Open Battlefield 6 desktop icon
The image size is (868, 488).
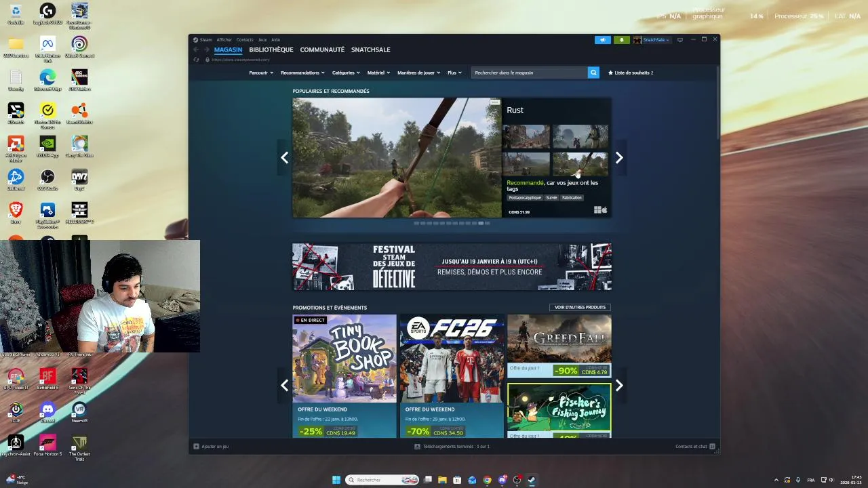[47, 379]
